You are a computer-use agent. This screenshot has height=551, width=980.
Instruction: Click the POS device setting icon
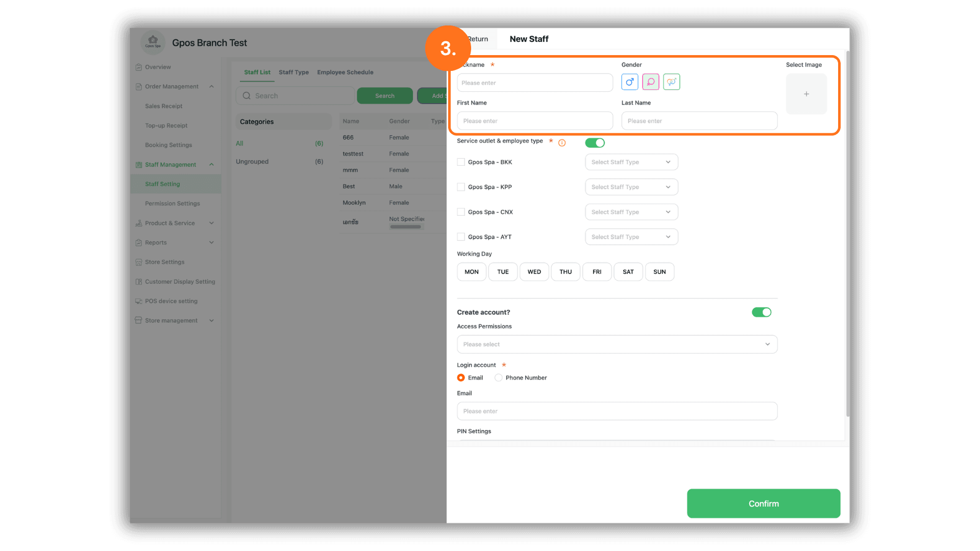click(138, 301)
